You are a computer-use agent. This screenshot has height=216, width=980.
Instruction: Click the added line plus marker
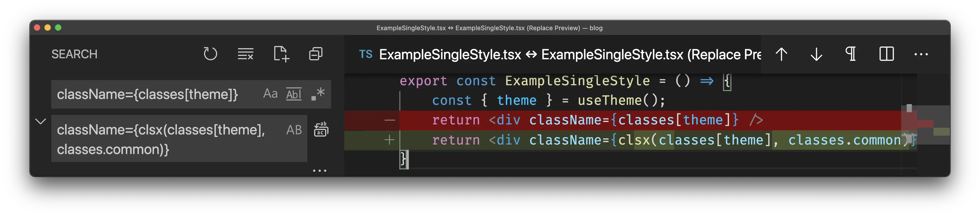click(x=390, y=140)
